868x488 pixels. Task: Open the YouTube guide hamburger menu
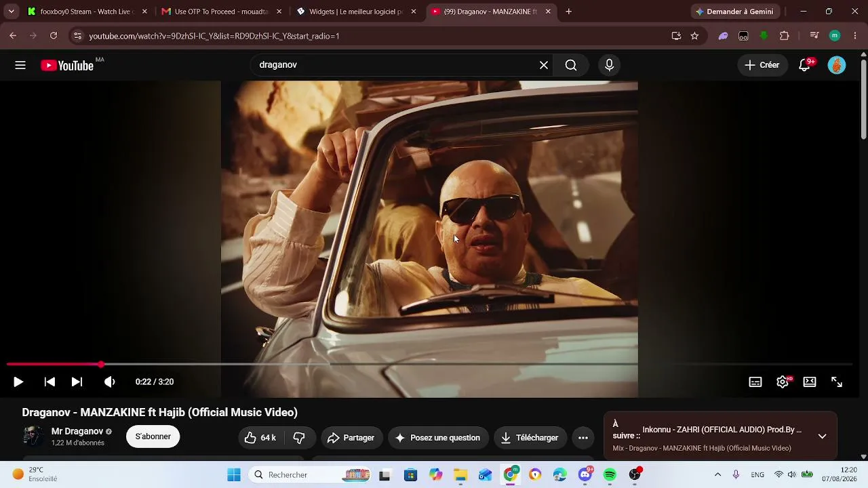(20, 65)
